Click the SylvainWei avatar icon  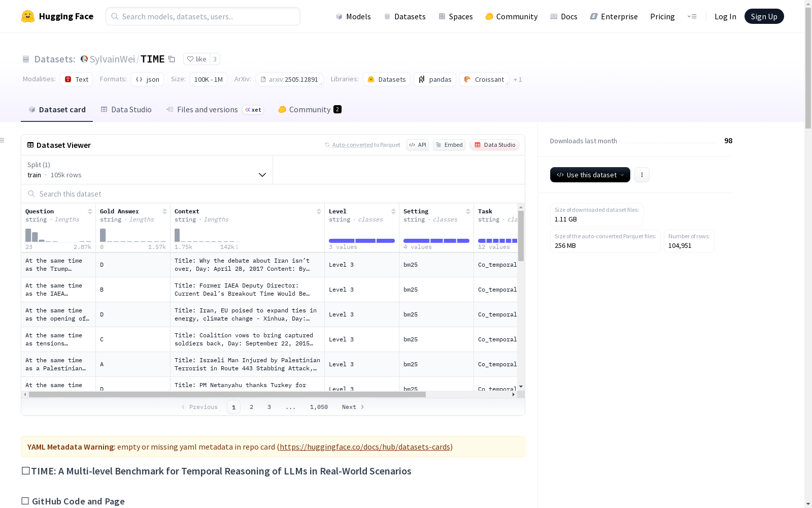[x=84, y=59]
